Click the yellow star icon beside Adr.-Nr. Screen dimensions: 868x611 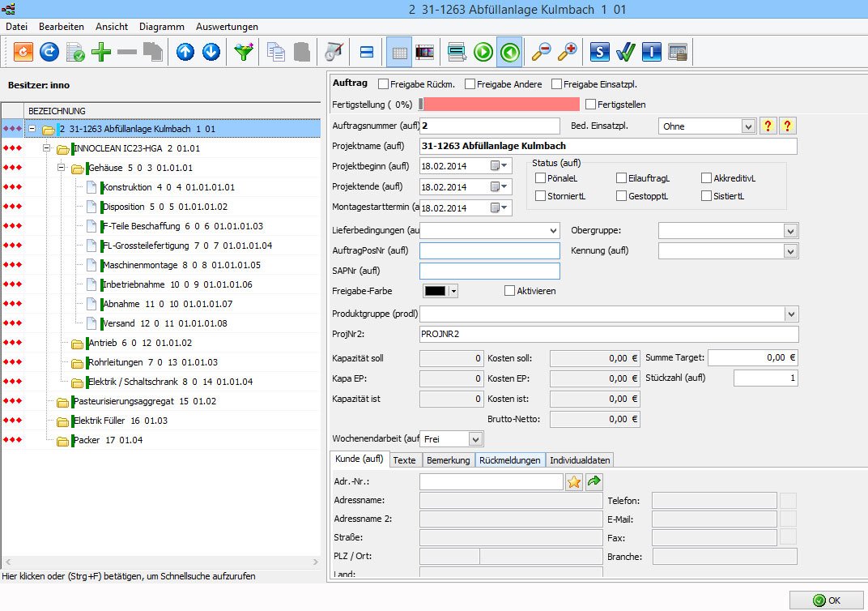tap(574, 482)
